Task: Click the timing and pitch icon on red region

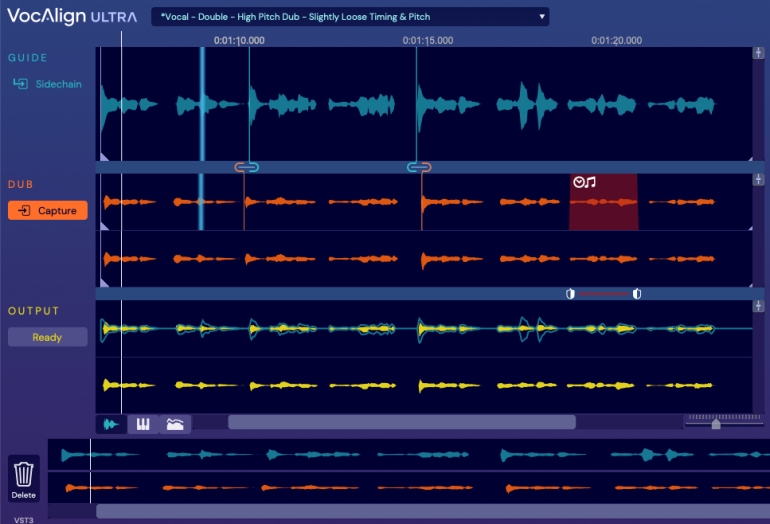Action: [x=584, y=182]
